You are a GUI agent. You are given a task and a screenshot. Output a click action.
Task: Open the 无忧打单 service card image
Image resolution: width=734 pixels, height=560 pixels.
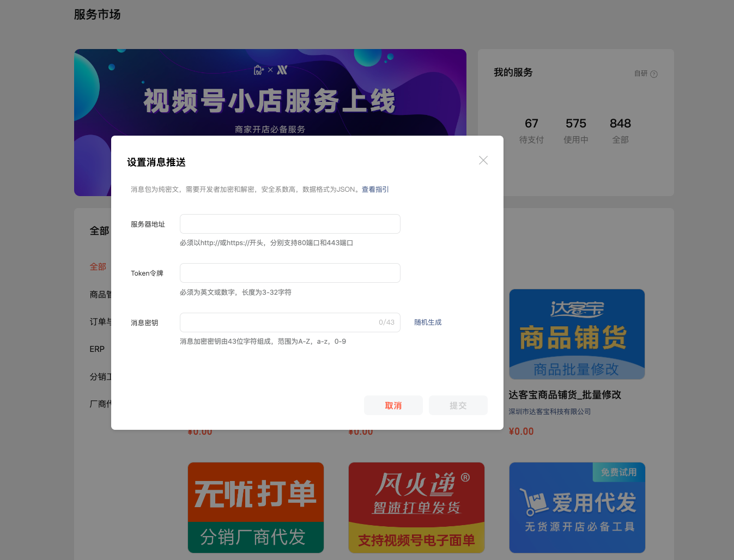256,507
